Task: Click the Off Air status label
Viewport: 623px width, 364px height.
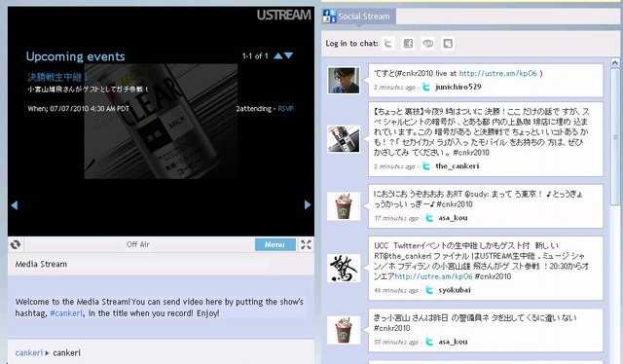Action: (x=138, y=244)
